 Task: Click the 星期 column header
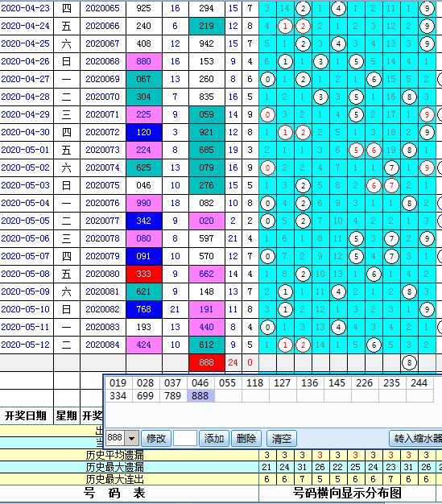click(x=67, y=415)
